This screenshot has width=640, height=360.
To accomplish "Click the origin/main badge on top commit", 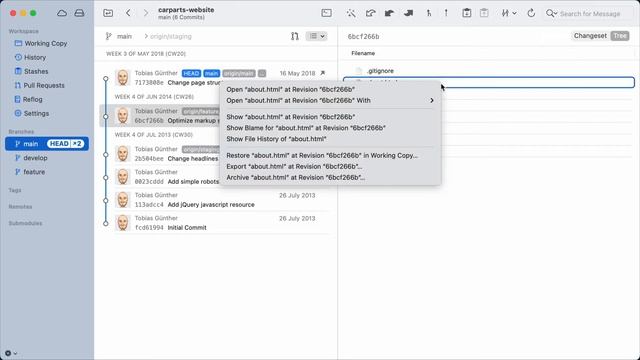I will click(x=239, y=73).
